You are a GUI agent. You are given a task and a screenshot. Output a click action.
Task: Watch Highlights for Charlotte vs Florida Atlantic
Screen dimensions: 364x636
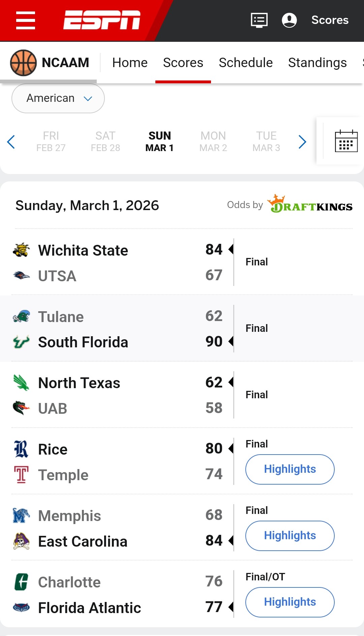tap(290, 602)
